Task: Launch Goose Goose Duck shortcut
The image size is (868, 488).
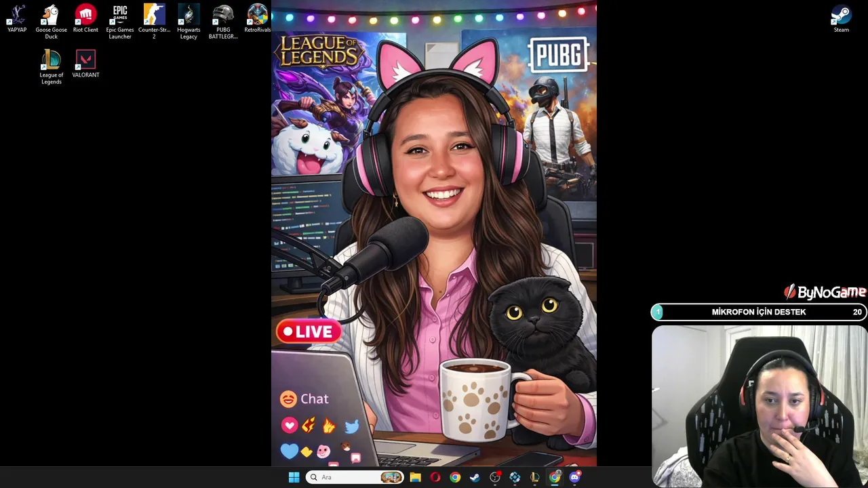Action: tap(51, 22)
